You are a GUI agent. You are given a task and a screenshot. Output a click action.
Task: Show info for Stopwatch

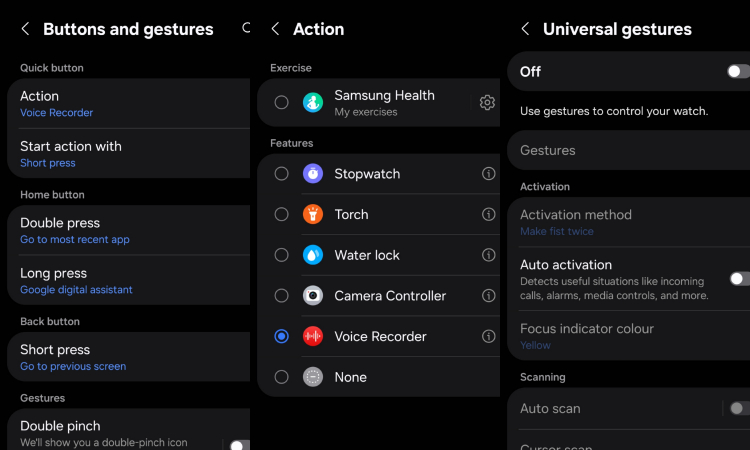pos(488,174)
